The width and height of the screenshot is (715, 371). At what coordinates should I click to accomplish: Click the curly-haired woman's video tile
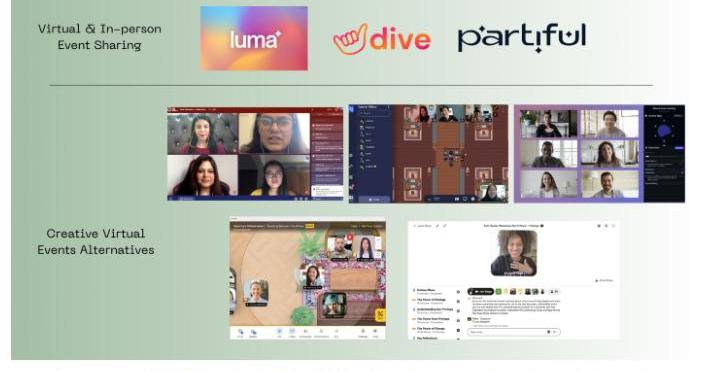click(514, 253)
